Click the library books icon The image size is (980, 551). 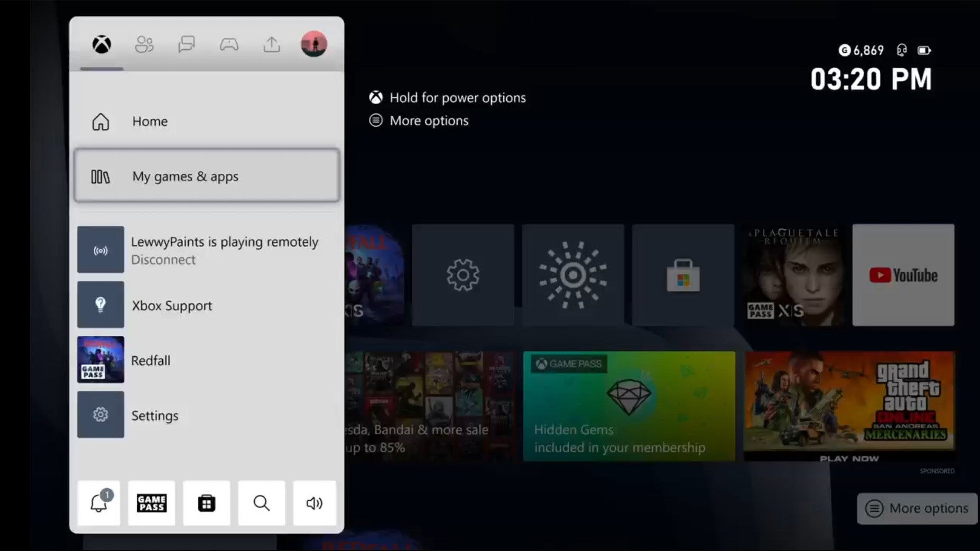point(100,176)
